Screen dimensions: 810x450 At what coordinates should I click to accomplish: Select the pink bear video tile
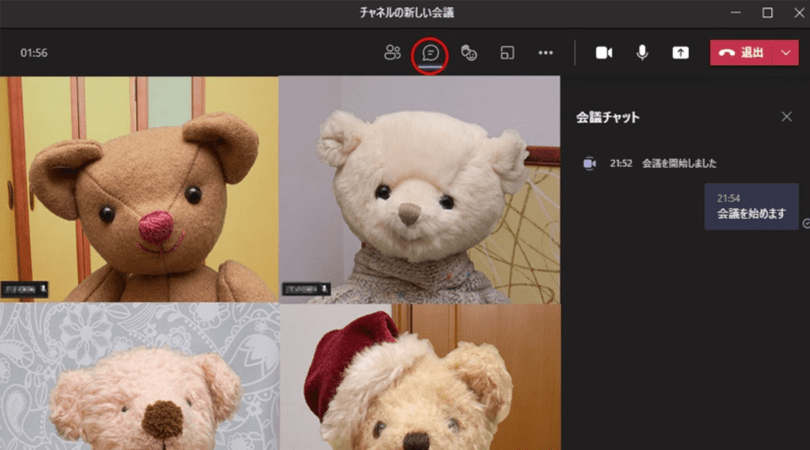coord(139,377)
